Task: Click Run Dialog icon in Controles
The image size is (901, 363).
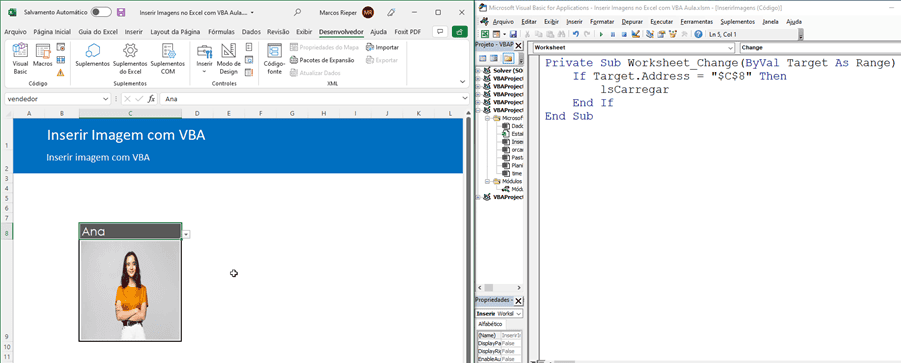Action: 249,72
